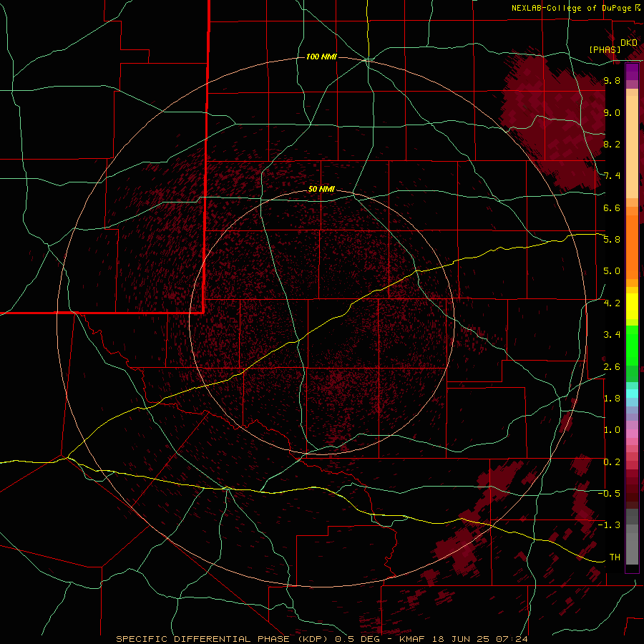Image resolution: width=644 pixels, height=644 pixels.
Task: Click the 5.0 scale value
Action: tap(612, 271)
